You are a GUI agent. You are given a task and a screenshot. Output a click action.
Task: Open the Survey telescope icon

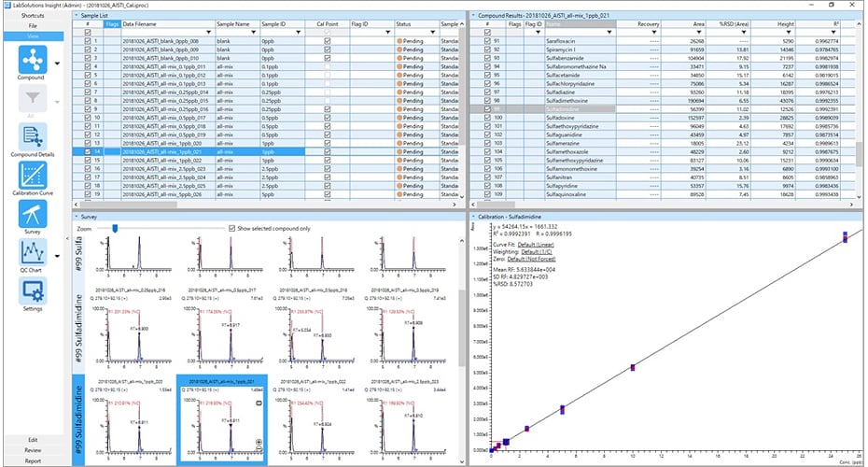click(x=33, y=214)
